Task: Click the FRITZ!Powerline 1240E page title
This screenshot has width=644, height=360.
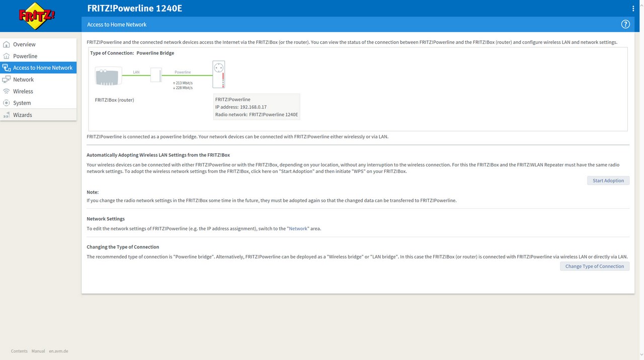Action: (135, 8)
